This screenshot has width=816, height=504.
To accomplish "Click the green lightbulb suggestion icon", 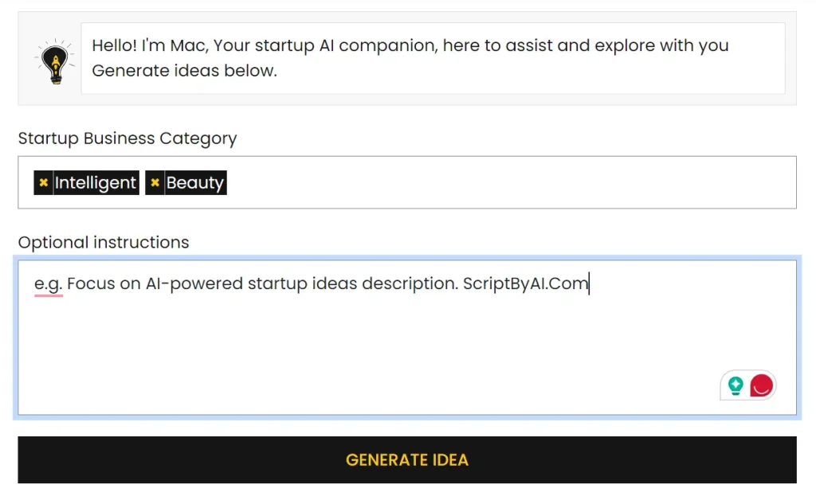I will point(735,385).
